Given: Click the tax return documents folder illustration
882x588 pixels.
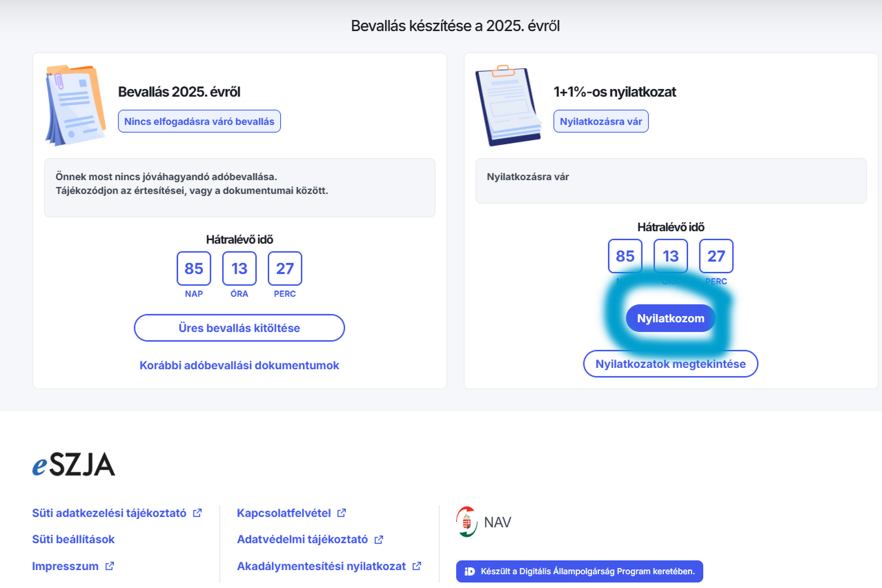Looking at the screenshot, I should point(76,105).
